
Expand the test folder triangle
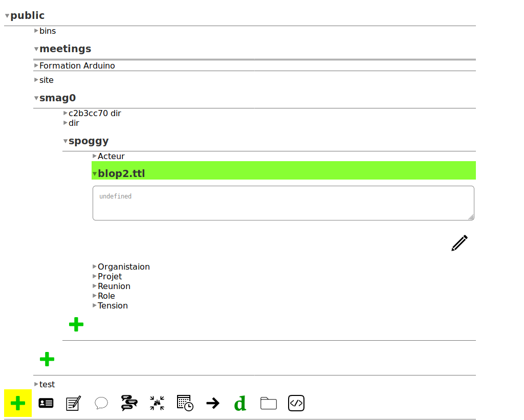36,384
